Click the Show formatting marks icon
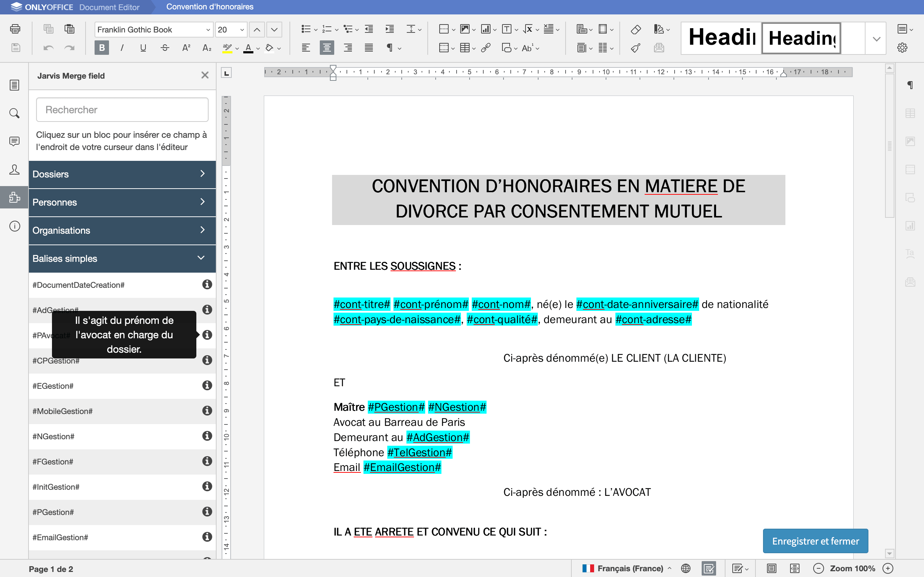This screenshot has height=577, width=924. [385, 48]
